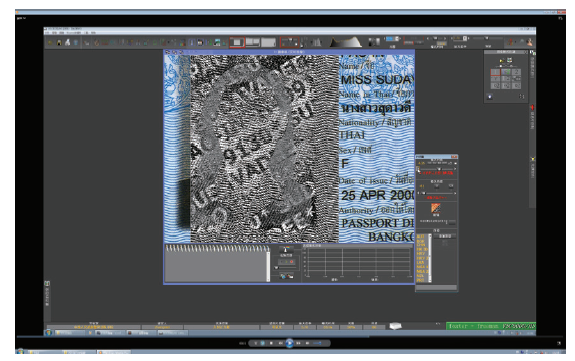Click the country code list scrollbar
Screen dimensions: 575x361
click(430, 258)
